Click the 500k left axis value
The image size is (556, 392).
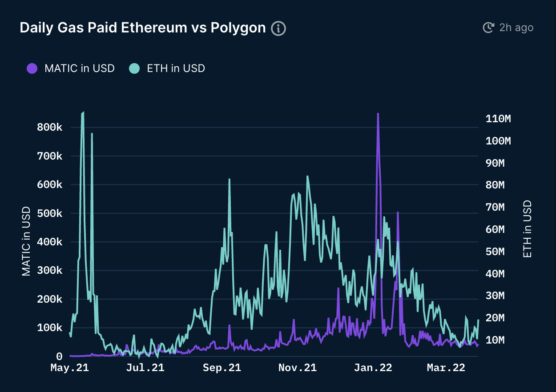(x=49, y=213)
